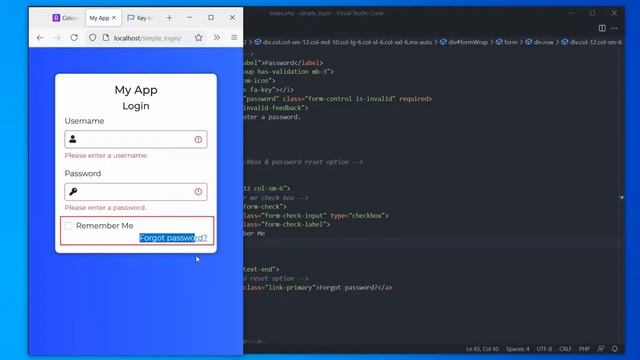Follow the Forgot password? link
640x360 pixels.
coord(173,238)
